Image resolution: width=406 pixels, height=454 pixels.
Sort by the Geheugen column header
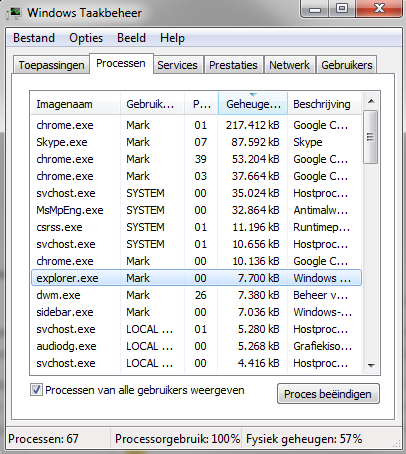[253, 104]
